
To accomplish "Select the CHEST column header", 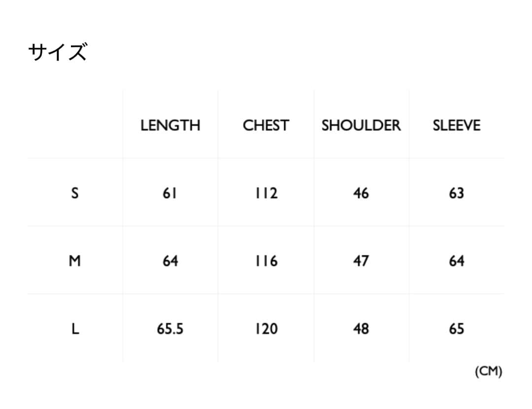I will click(266, 126).
